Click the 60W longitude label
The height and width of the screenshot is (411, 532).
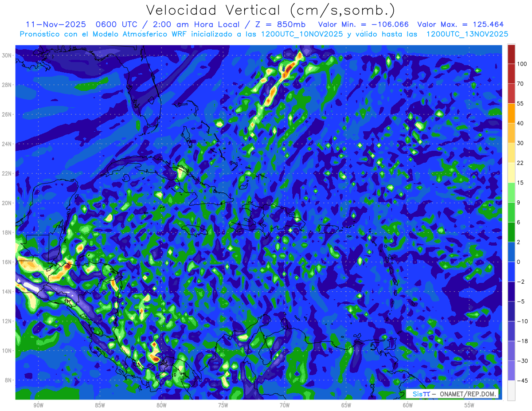coord(408,405)
